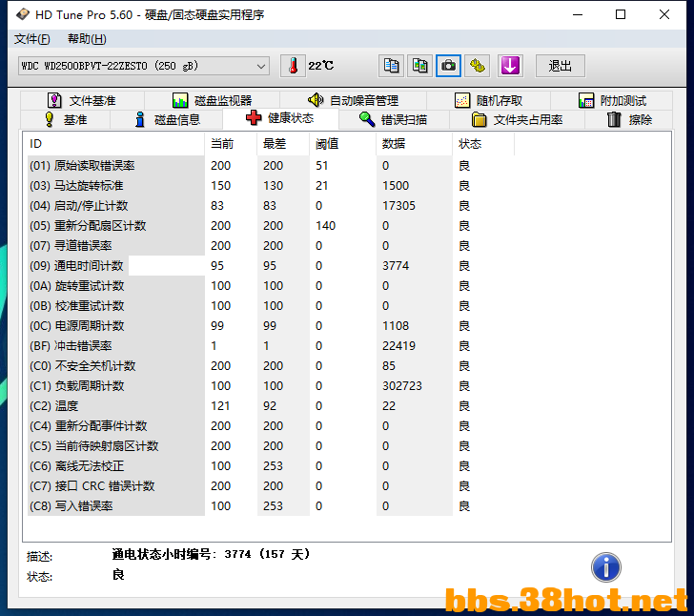Click the 退出 exit button
694x616 pixels.
click(x=561, y=66)
